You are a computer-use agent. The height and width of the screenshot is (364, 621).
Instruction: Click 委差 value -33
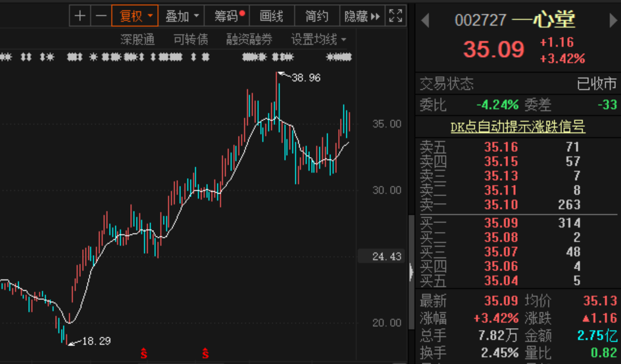tap(607, 105)
